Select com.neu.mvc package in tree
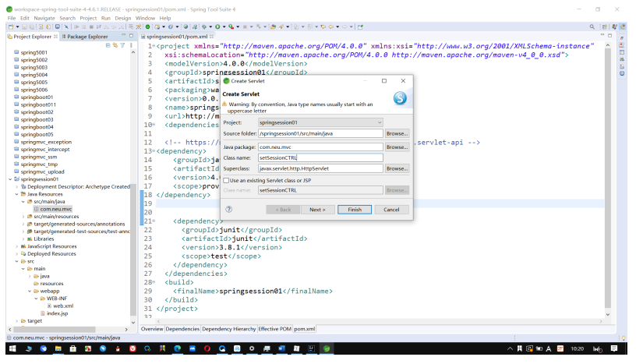This screenshot has height=364, width=643. tap(56, 209)
